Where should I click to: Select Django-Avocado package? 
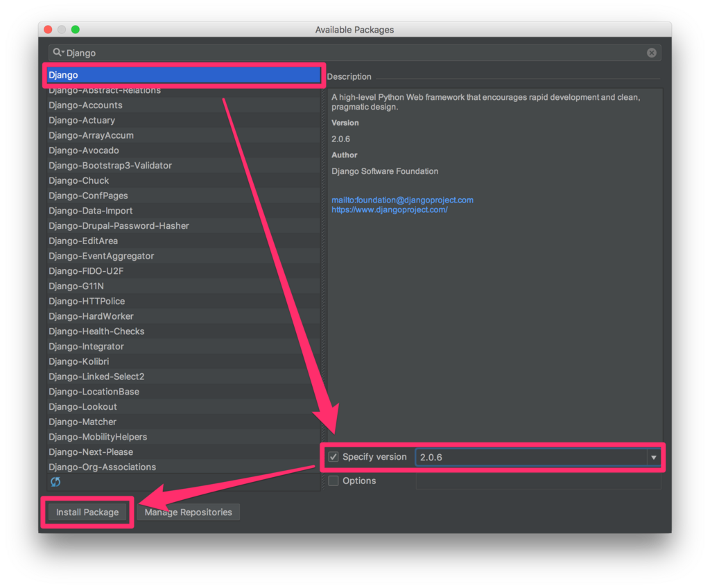183,150
